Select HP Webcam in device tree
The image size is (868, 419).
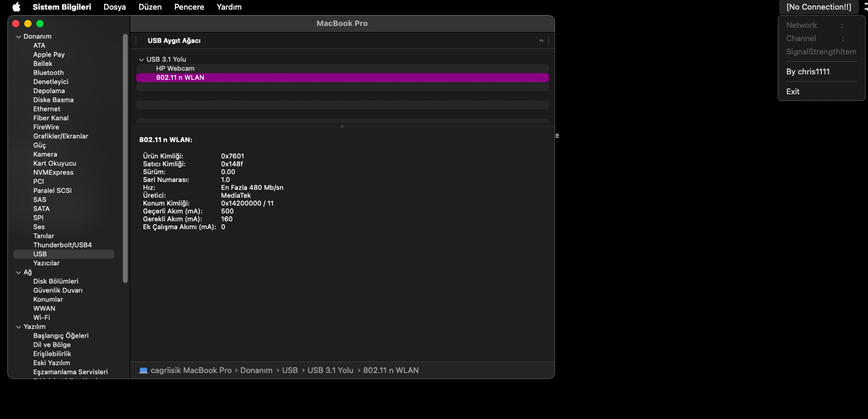click(175, 69)
